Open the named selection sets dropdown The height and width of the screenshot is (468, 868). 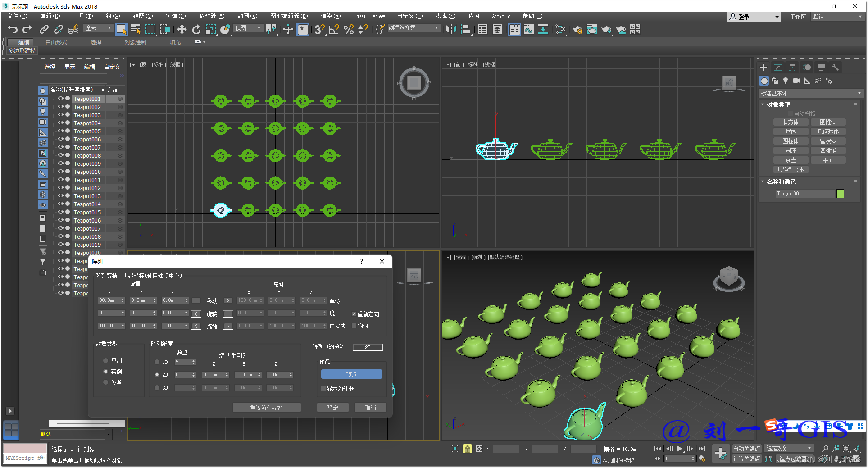pos(413,28)
